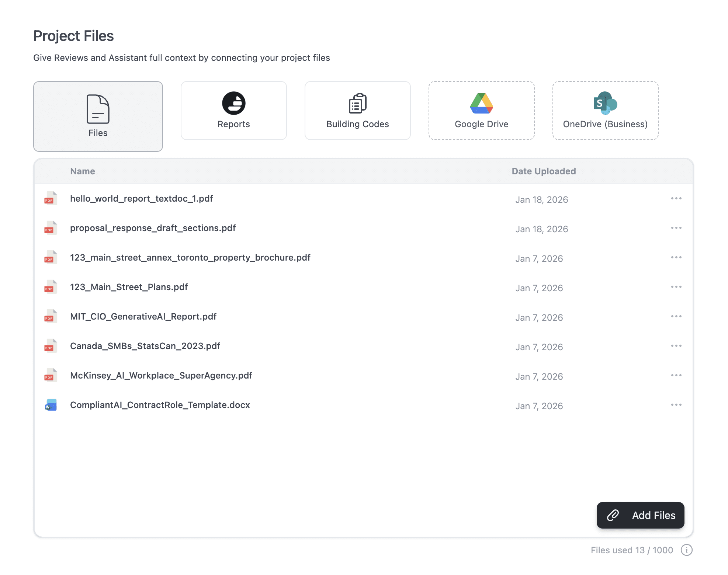This screenshot has height=575, width=728.
Task: Click the info icon beside Files used
Action: (x=686, y=550)
